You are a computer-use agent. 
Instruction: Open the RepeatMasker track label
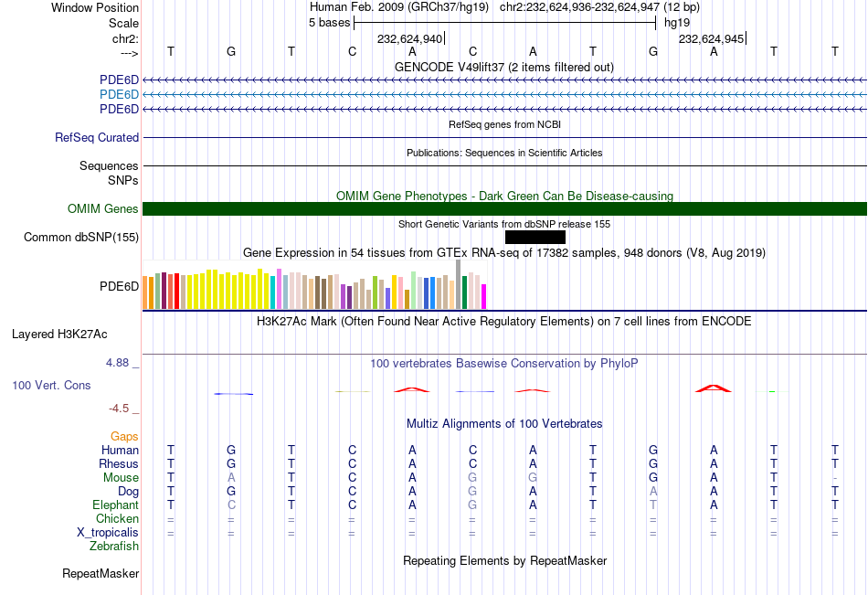(x=101, y=573)
